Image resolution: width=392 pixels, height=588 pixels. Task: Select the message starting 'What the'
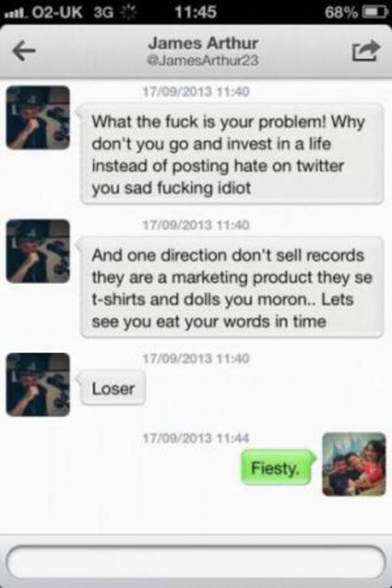pyautogui.click(x=232, y=154)
